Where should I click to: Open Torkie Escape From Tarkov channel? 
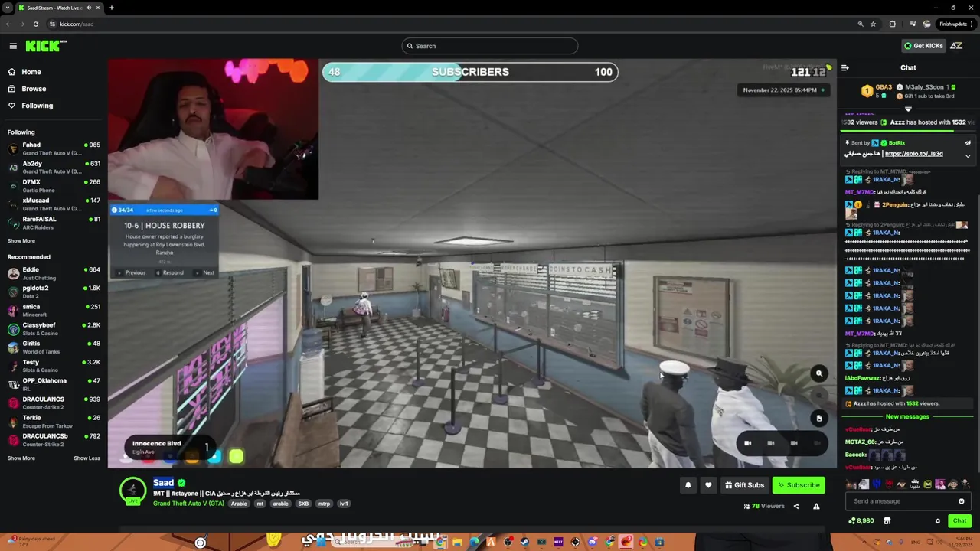[x=54, y=421]
